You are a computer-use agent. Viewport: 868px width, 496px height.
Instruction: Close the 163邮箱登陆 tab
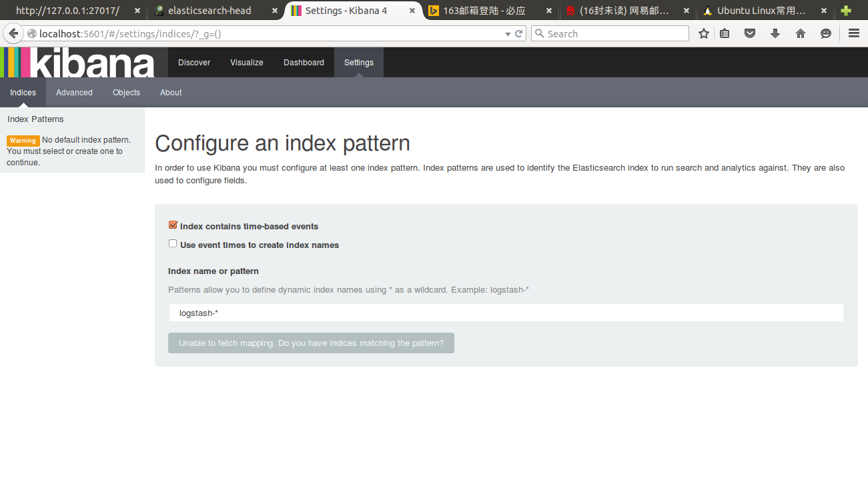(x=549, y=11)
